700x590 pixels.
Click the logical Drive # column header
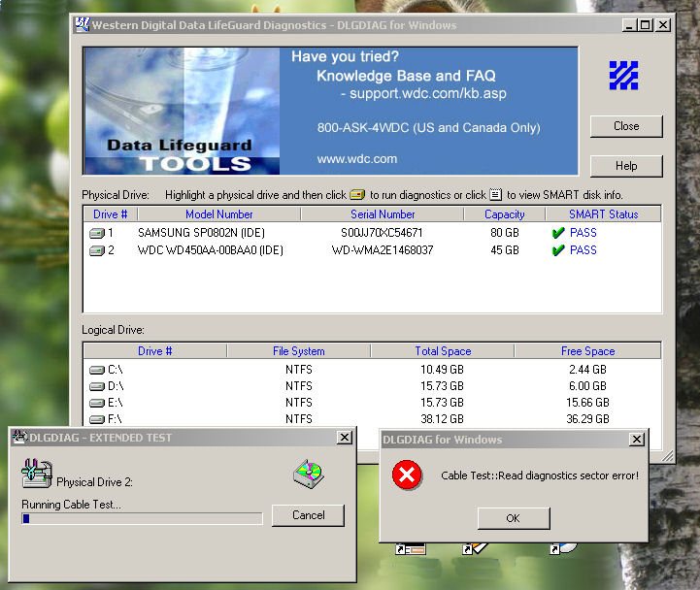155,351
